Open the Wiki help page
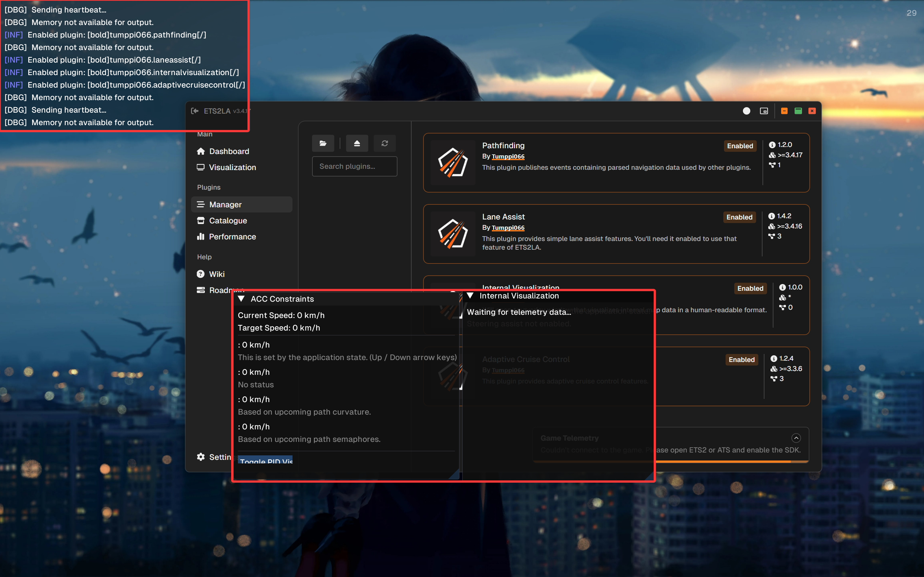924x577 pixels. coord(241,274)
